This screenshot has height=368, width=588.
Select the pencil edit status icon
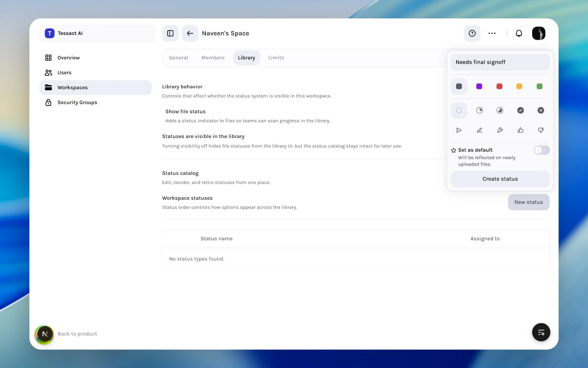[480, 130]
